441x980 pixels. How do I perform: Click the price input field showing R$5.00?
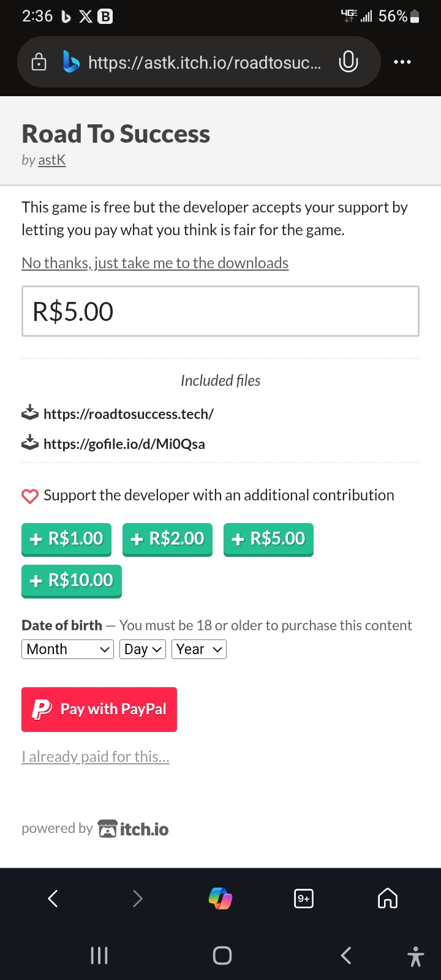click(x=221, y=311)
